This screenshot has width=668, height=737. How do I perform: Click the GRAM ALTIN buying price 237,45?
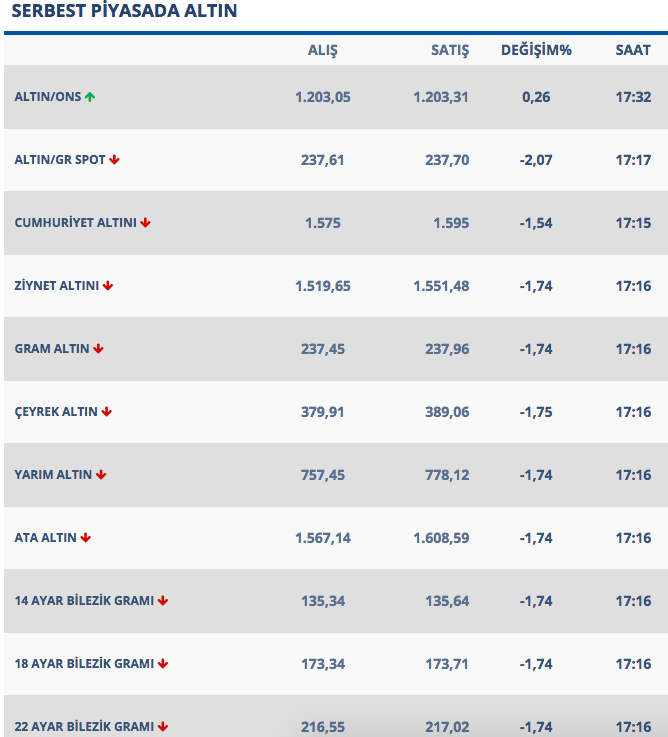pyautogui.click(x=322, y=349)
